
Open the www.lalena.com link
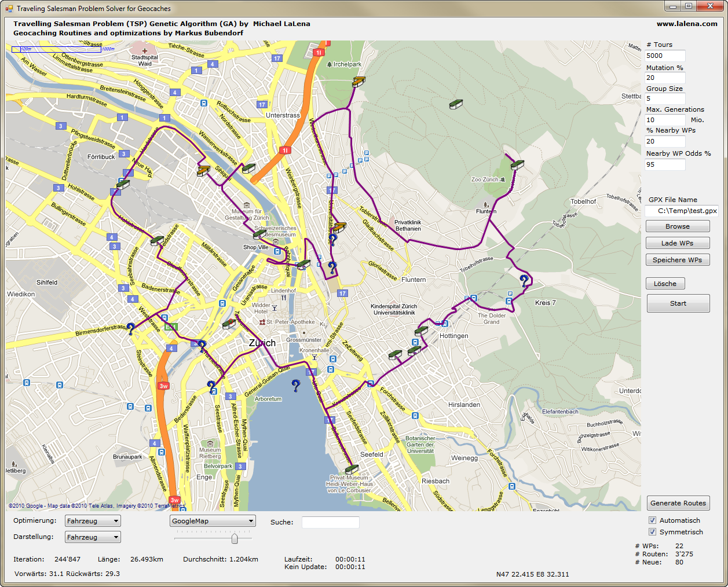pos(687,24)
